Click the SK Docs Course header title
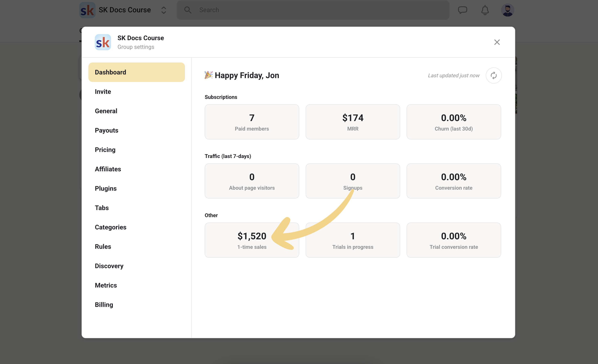 (x=141, y=38)
